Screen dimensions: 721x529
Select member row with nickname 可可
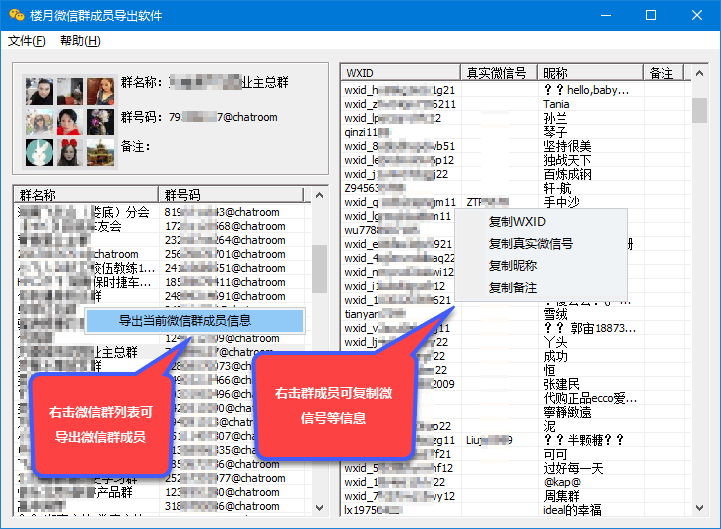tap(516, 454)
